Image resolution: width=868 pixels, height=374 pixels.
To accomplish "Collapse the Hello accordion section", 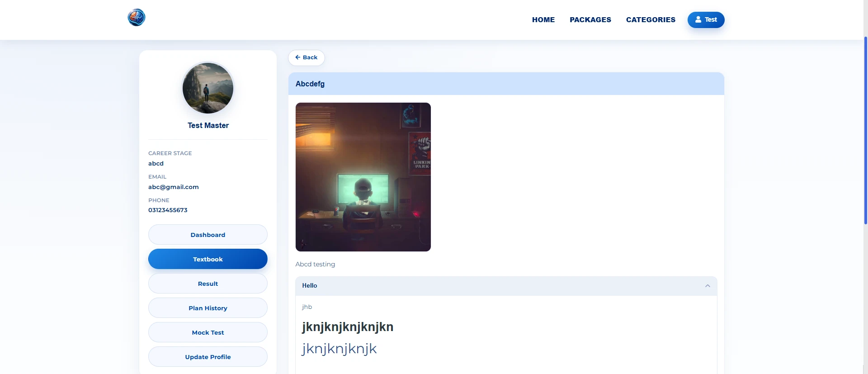I will point(506,286).
